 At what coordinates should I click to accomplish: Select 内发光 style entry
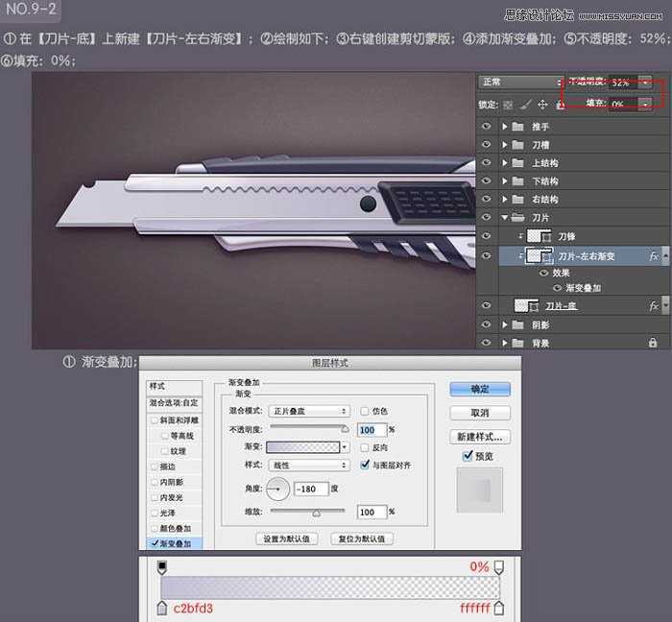pyautogui.click(x=171, y=497)
